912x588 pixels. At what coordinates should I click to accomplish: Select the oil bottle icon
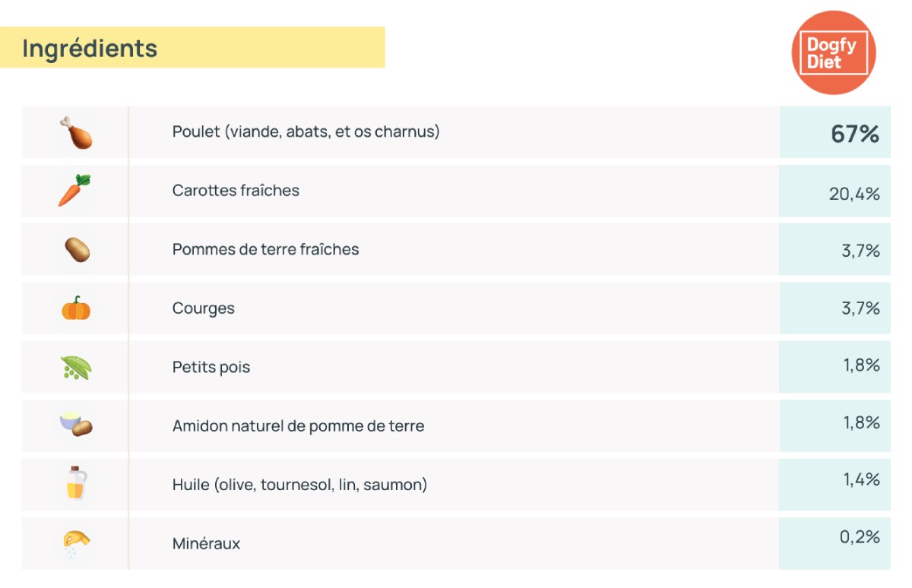point(77,483)
